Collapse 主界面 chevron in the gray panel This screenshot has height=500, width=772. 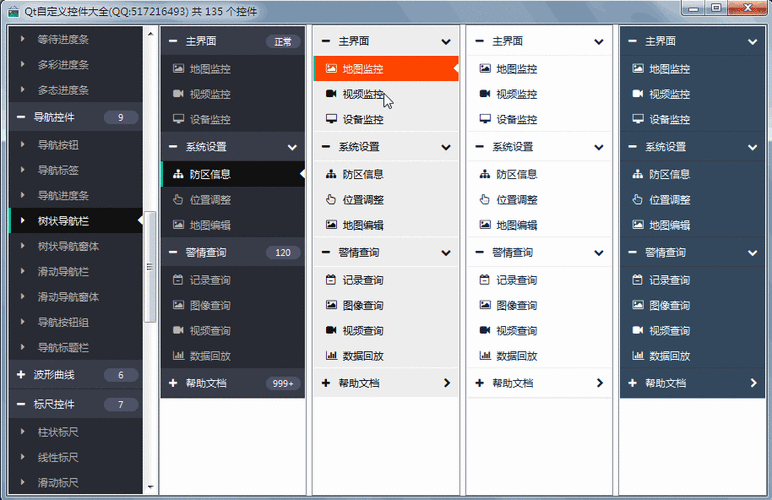[446, 41]
